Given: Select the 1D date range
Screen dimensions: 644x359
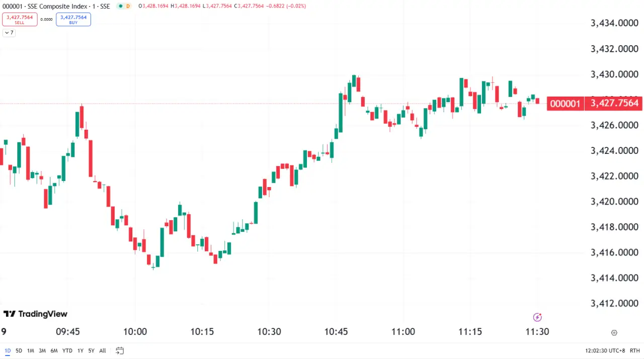Looking at the screenshot, I should (x=8, y=350).
